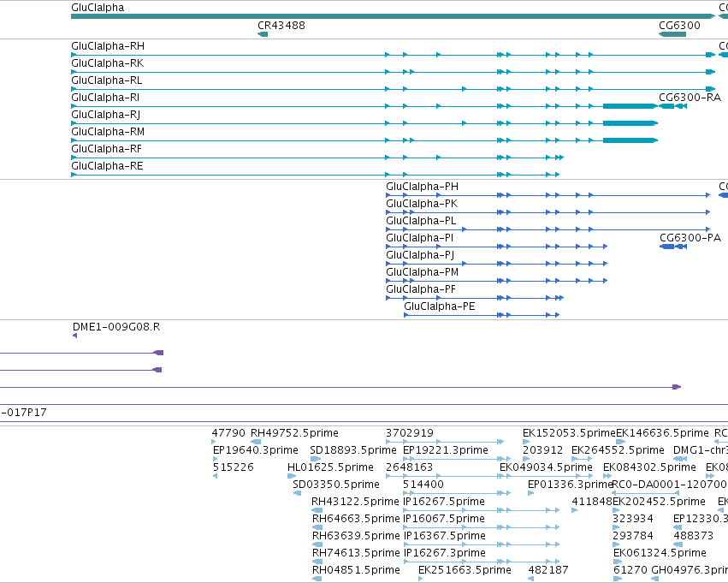728x583 pixels.
Task: Click the CG6300-PA protein label
Action: click(690, 238)
